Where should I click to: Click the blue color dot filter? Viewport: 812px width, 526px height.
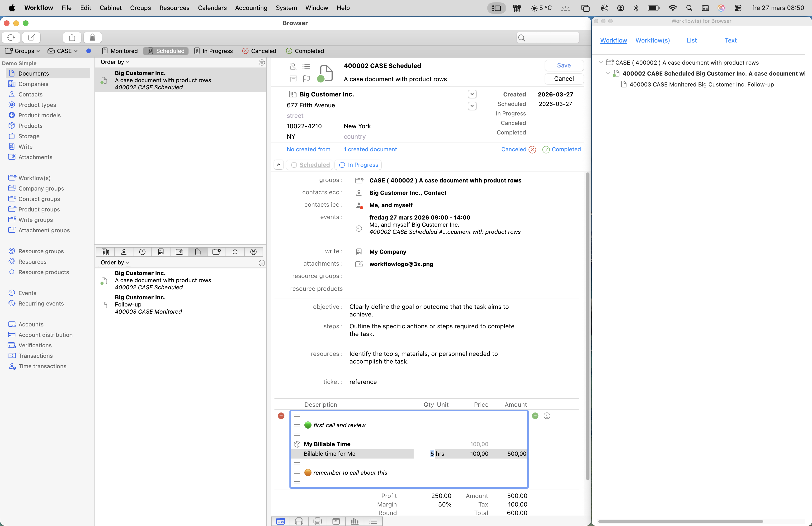[x=89, y=51]
